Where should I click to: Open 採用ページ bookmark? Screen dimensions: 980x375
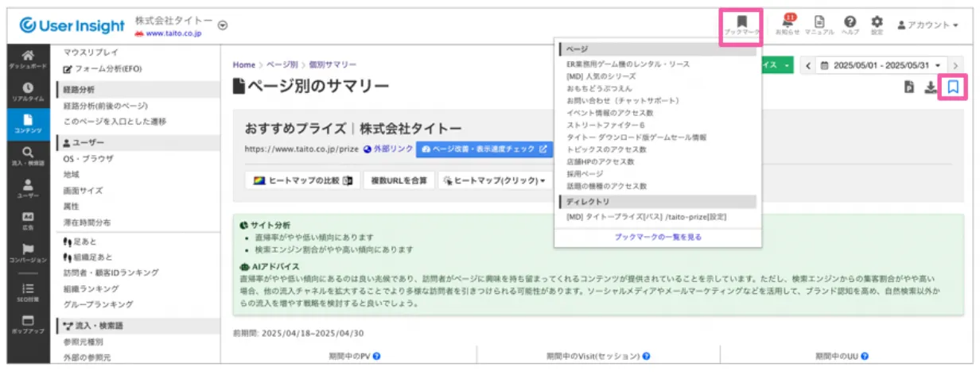[x=585, y=173]
